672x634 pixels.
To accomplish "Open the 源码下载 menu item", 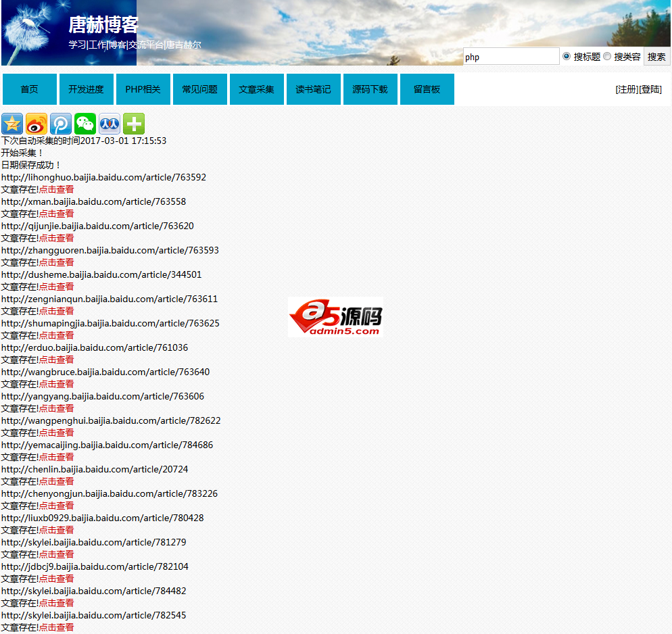I will pos(370,89).
